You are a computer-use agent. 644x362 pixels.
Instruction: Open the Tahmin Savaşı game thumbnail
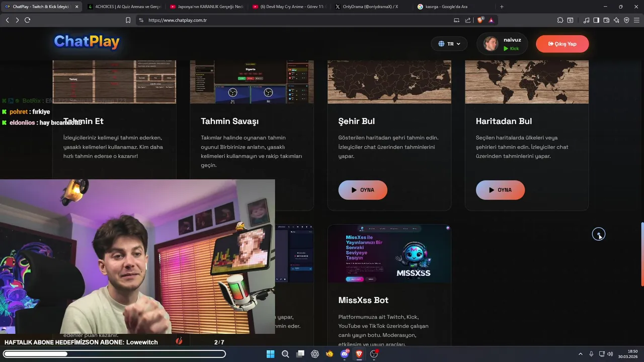(252, 82)
